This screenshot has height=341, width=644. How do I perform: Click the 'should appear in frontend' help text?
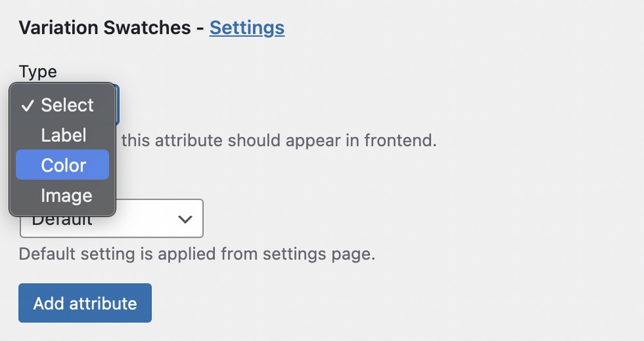[279, 141]
